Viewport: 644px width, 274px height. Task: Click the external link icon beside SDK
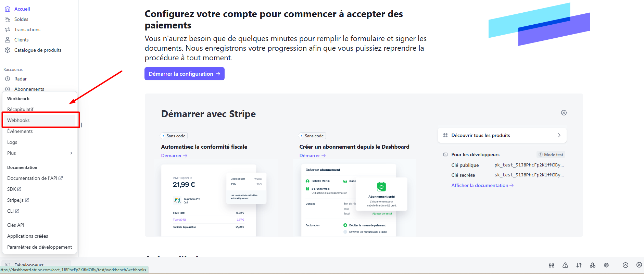tap(19, 189)
